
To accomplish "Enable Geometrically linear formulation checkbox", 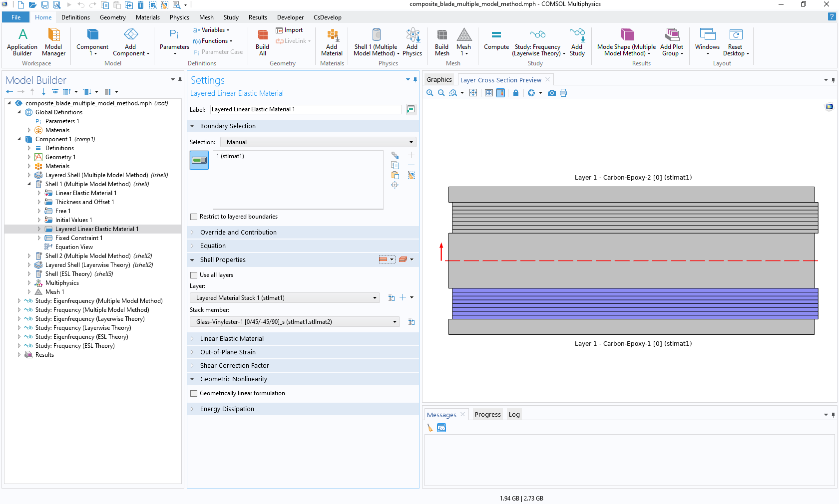I will click(x=194, y=393).
